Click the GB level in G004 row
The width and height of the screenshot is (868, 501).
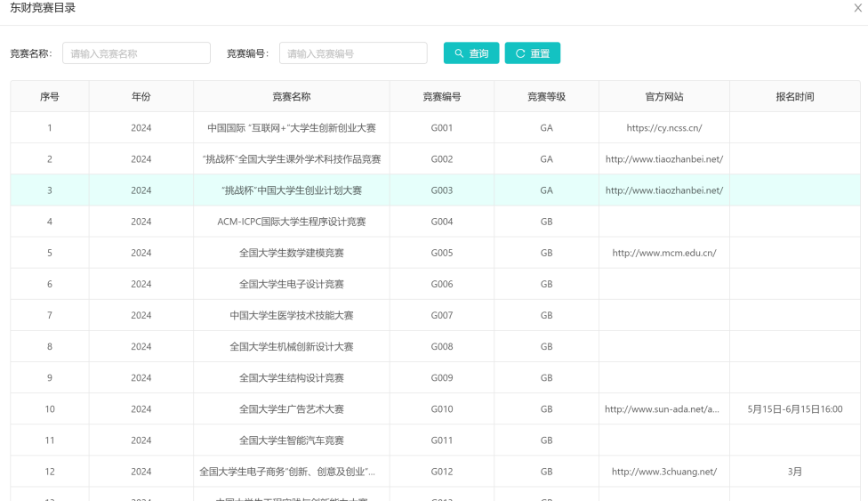tap(546, 222)
